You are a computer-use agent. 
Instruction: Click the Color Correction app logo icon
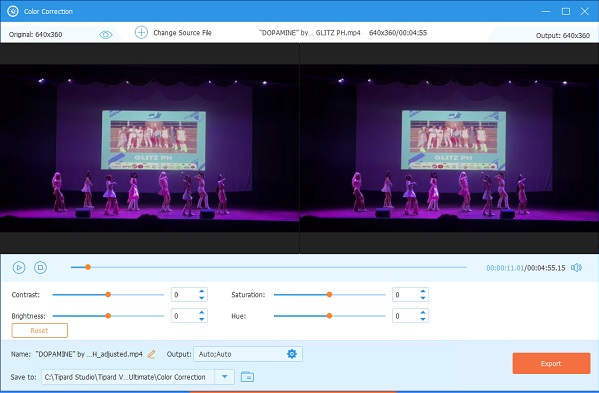click(x=13, y=11)
